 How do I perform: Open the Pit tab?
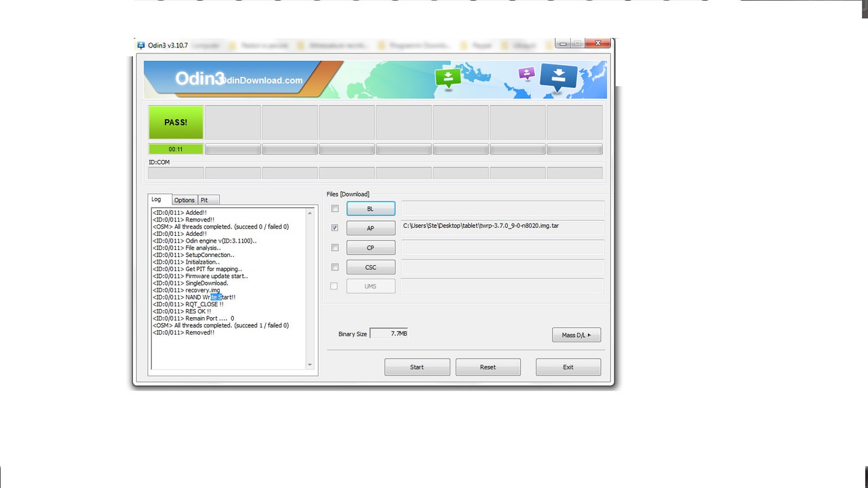click(x=208, y=200)
